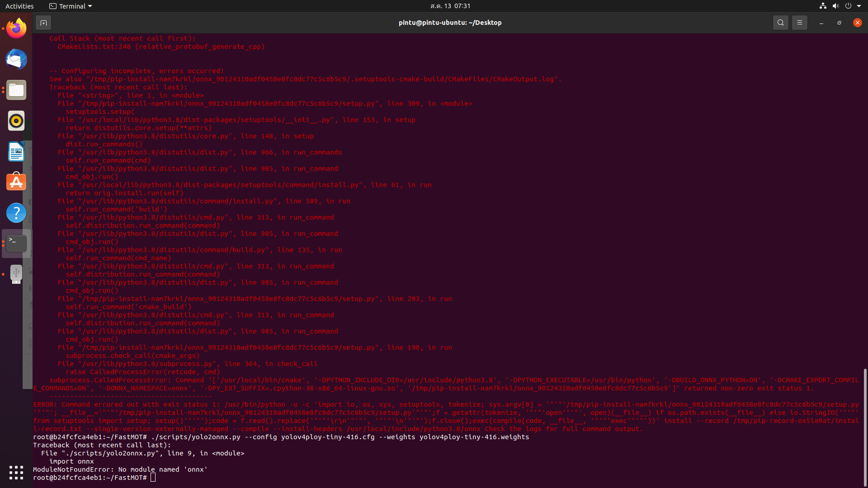868x488 pixels.
Task: Open Ubuntu Software center
Action: [16, 182]
